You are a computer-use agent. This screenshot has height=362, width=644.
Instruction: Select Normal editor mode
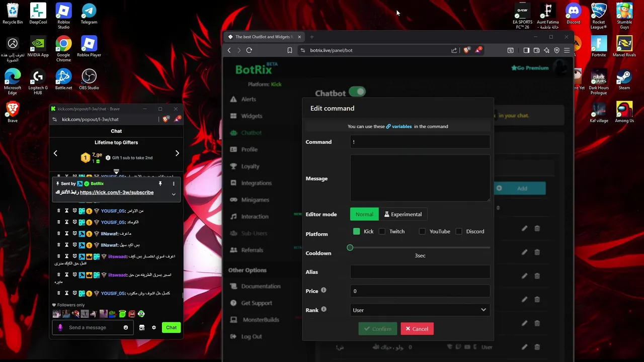coord(364,214)
